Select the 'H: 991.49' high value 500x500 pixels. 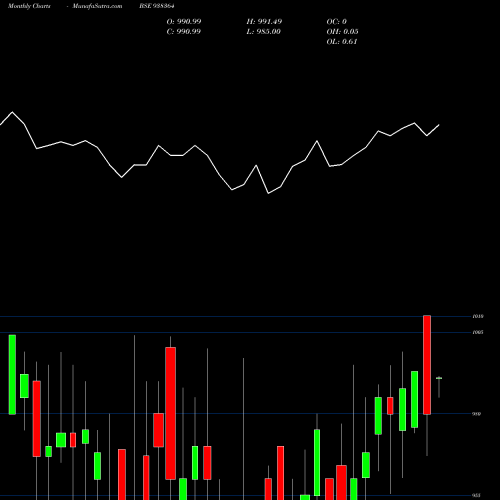click(x=264, y=22)
